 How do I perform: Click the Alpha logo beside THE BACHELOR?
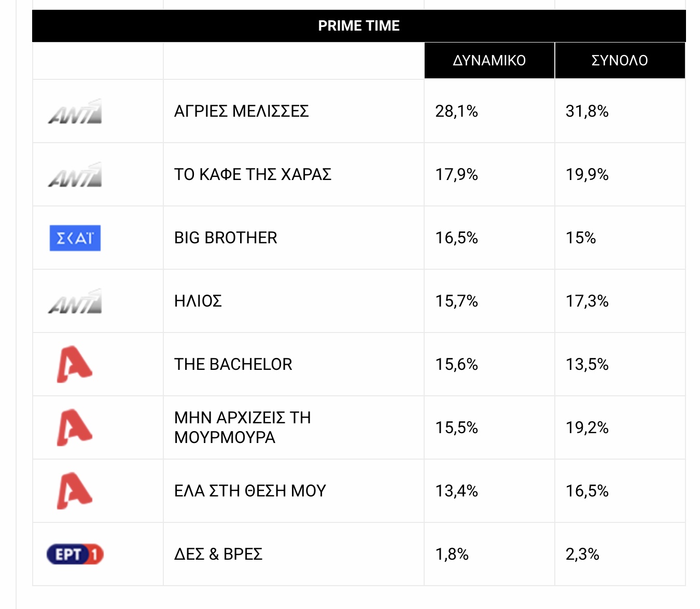(x=75, y=365)
